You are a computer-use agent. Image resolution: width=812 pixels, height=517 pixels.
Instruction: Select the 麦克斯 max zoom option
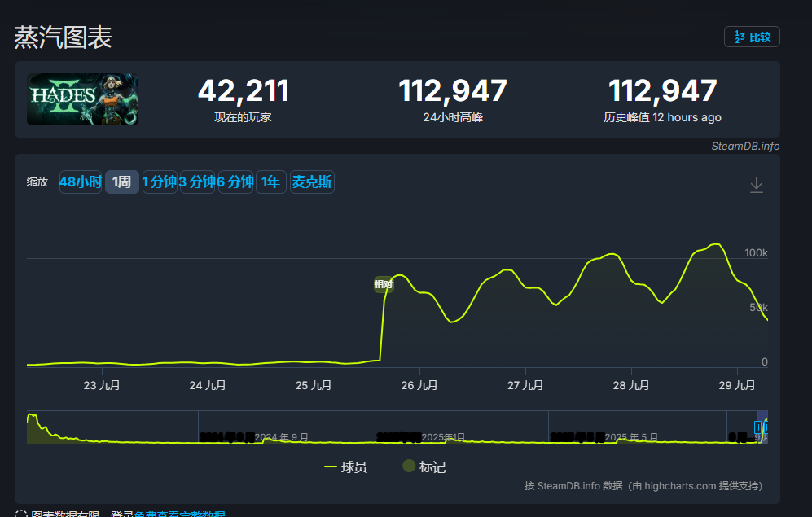[312, 182]
